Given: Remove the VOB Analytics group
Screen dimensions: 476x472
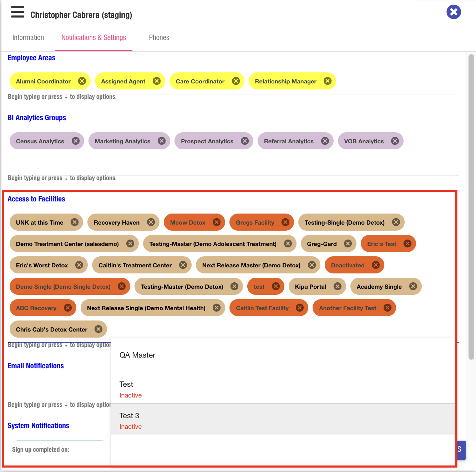Looking at the screenshot, I should point(395,141).
